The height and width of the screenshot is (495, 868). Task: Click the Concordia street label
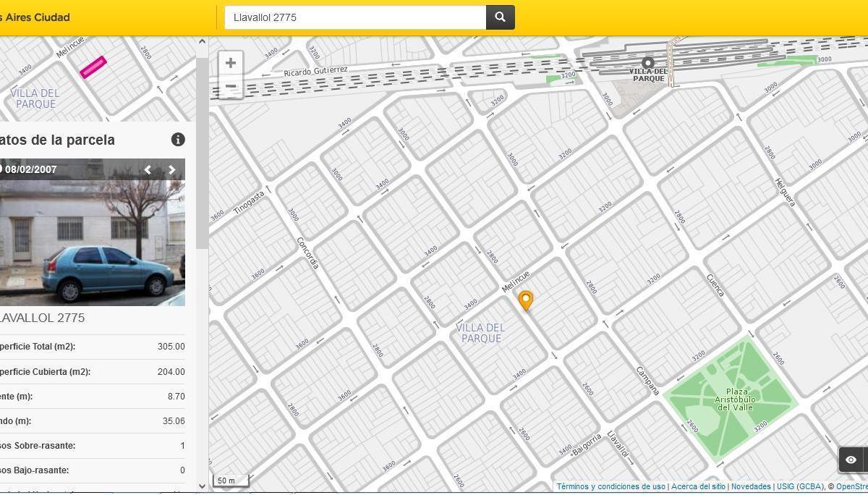pyautogui.click(x=308, y=253)
